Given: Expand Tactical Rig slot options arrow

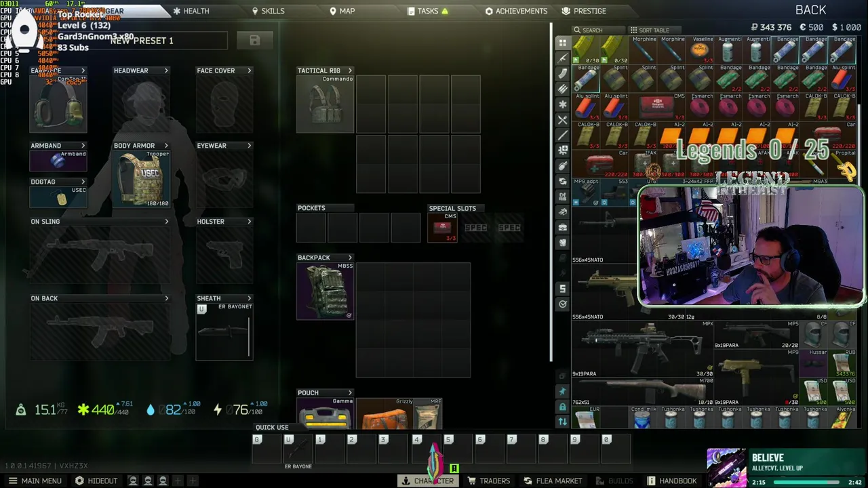Looking at the screenshot, I should pyautogui.click(x=350, y=70).
